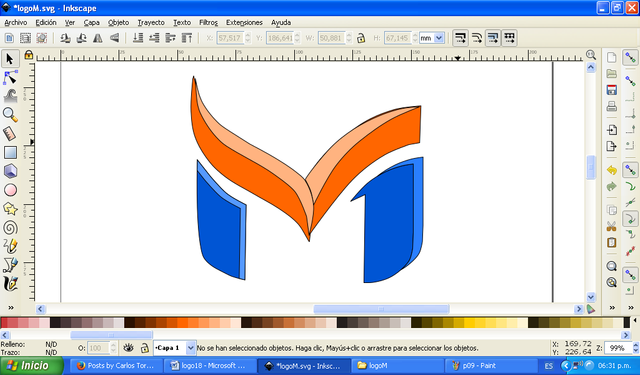640x375 pixels.
Task: Select the Star polygon tool
Action: tap(10, 209)
